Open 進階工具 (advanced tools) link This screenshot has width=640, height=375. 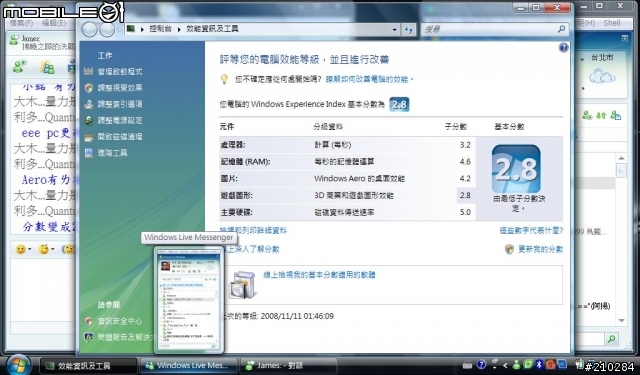[x=112, y=153]
